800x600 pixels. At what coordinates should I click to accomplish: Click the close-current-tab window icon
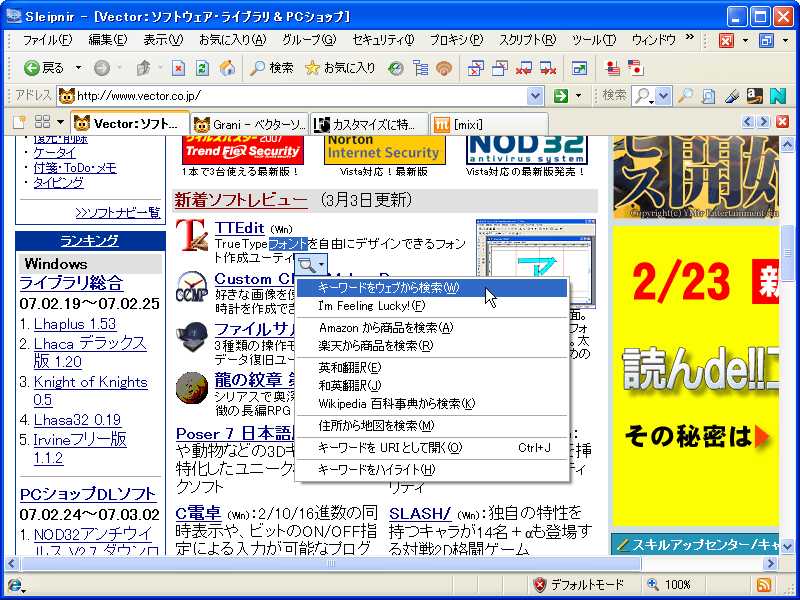coord(476,68)
